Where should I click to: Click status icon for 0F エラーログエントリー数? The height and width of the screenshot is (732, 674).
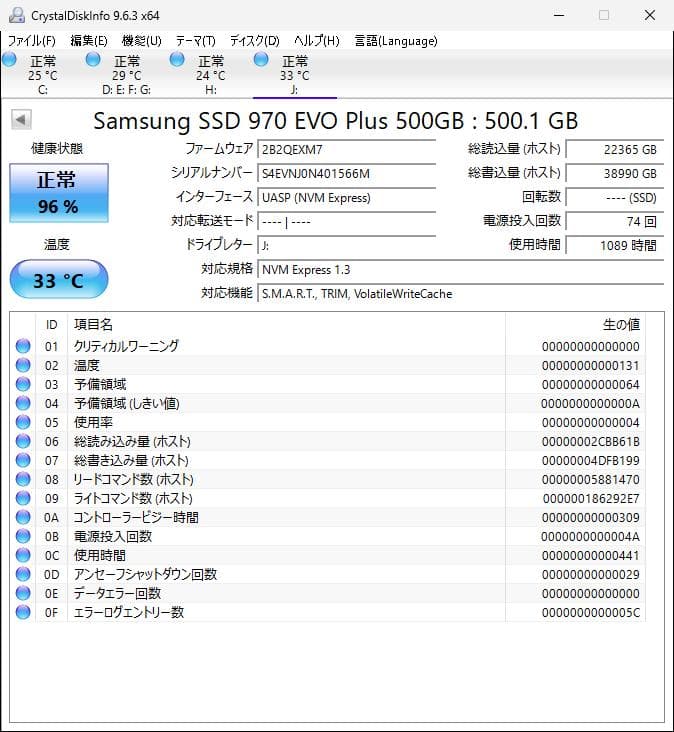pyautogui.click(x=23, y=612)
